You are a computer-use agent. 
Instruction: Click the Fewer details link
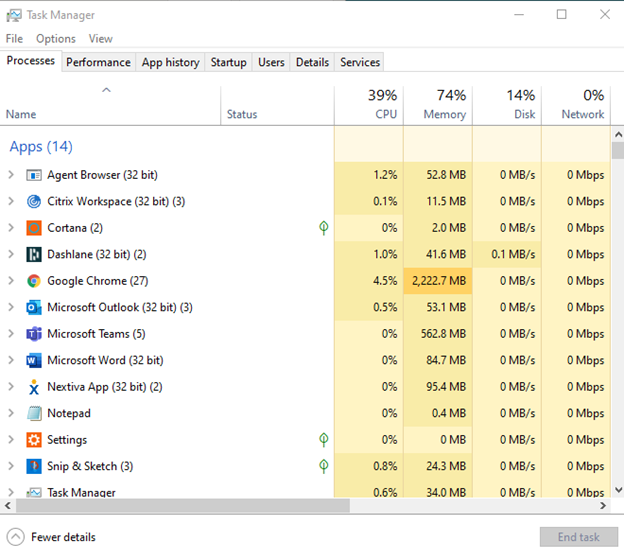point(63,537)
